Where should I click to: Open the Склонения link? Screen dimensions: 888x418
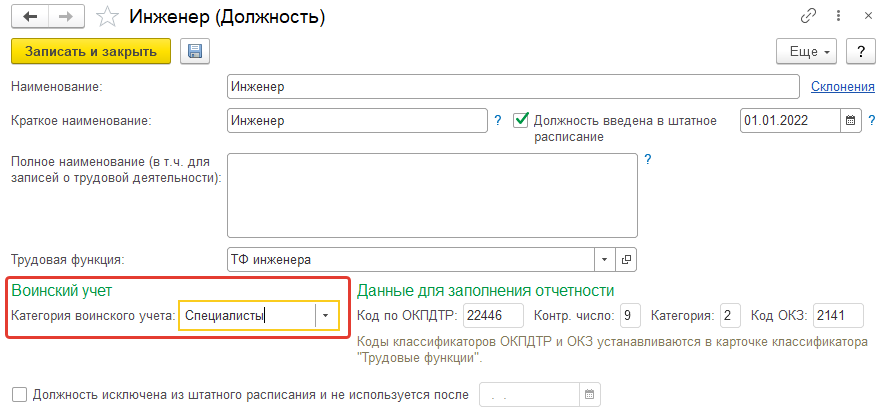(843, 87)
